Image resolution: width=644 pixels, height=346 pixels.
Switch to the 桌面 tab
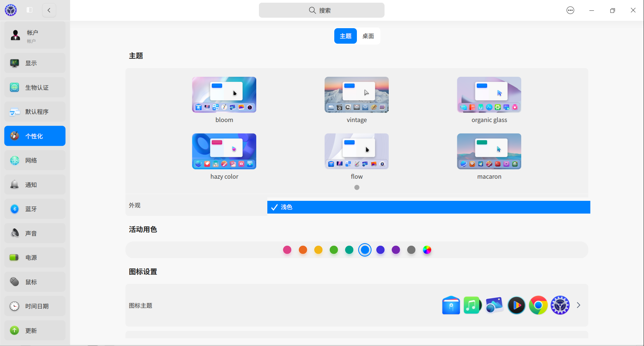pos(368,36)
